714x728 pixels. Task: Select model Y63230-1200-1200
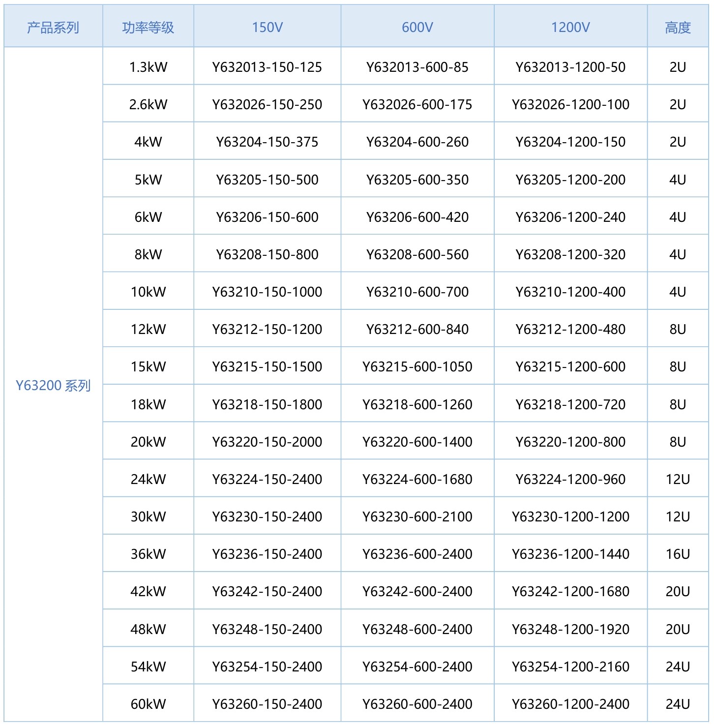point(570,516)
